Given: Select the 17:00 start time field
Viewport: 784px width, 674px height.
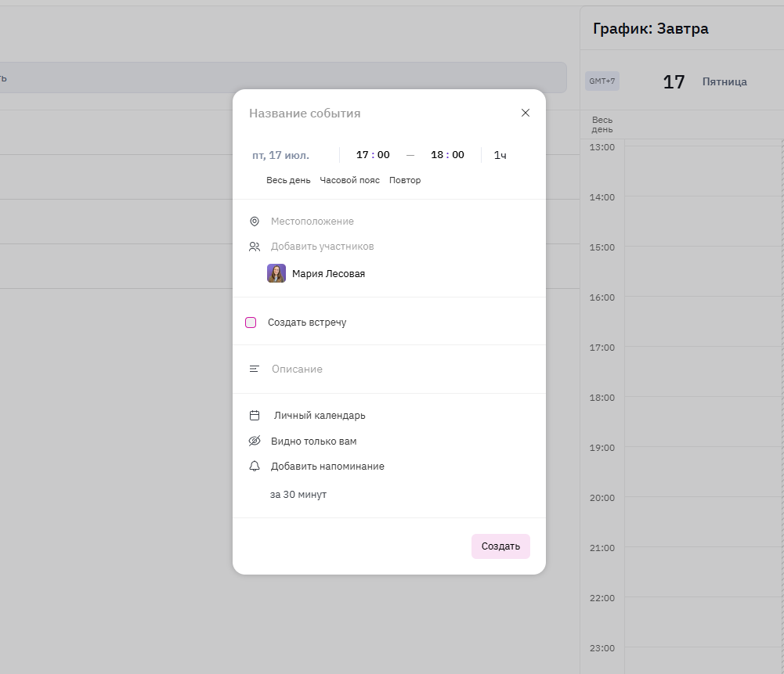Looking at the screenshot, I should [x=373, y=155].
